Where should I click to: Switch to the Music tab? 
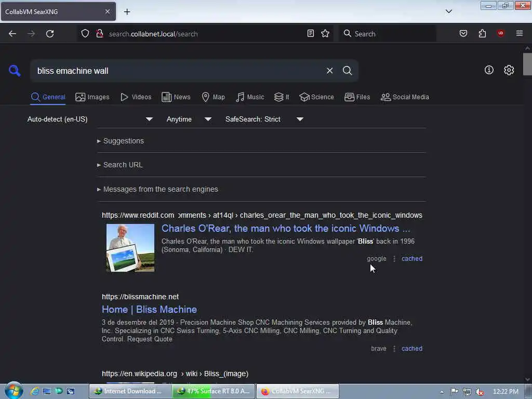250,97
